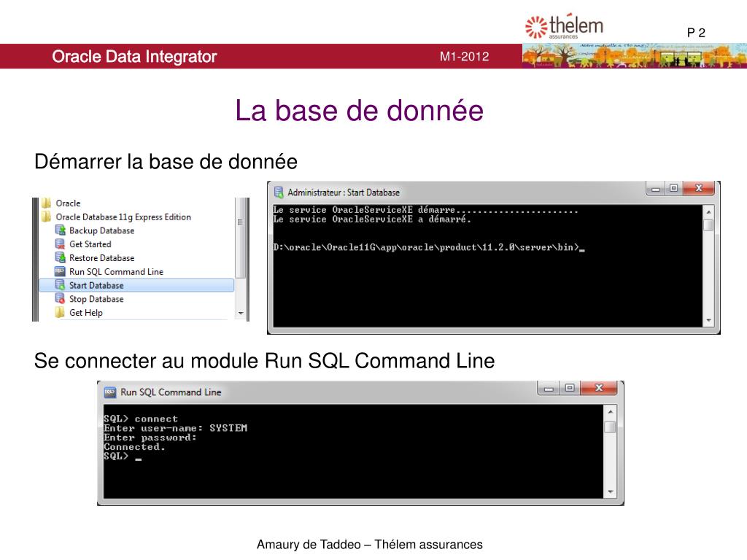Click the D:\oracle\Oracle11G command prompt path line
747x560 pixels.
[429, 247]
